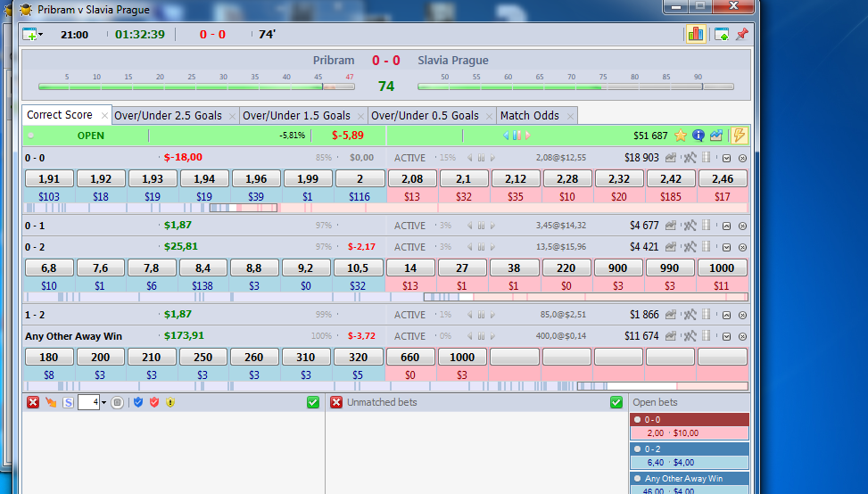Click the ladder icon in 0 - 0 row
Image resolution: width=868 pixels, height=494 pixels.
(706, 158)
